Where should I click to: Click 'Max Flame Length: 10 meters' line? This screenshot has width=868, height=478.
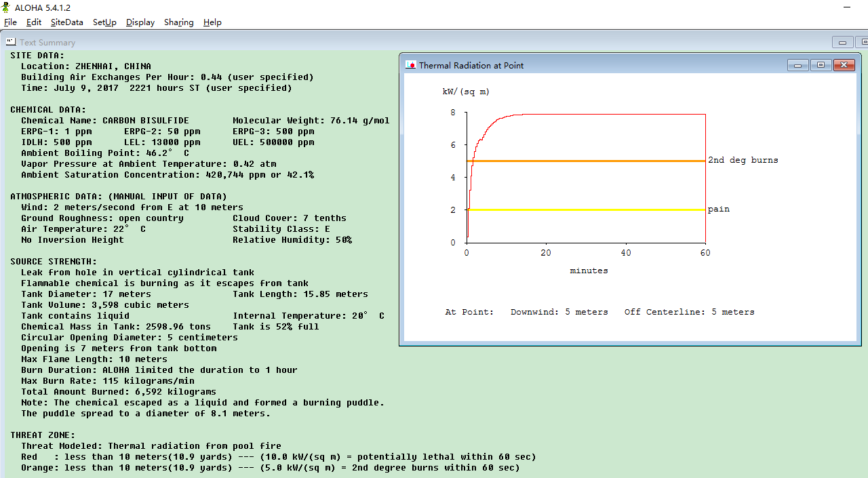(94, 359)
